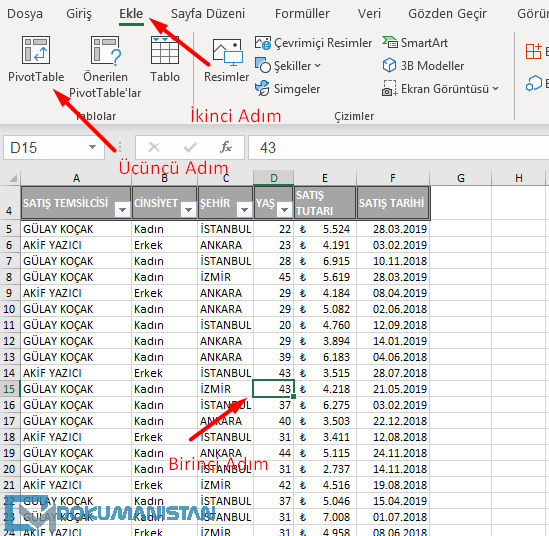This screenshot has height=536, width=549.
Task: Click the PivotTable icon
Action: pyautogui.click(x=36, y=50)
